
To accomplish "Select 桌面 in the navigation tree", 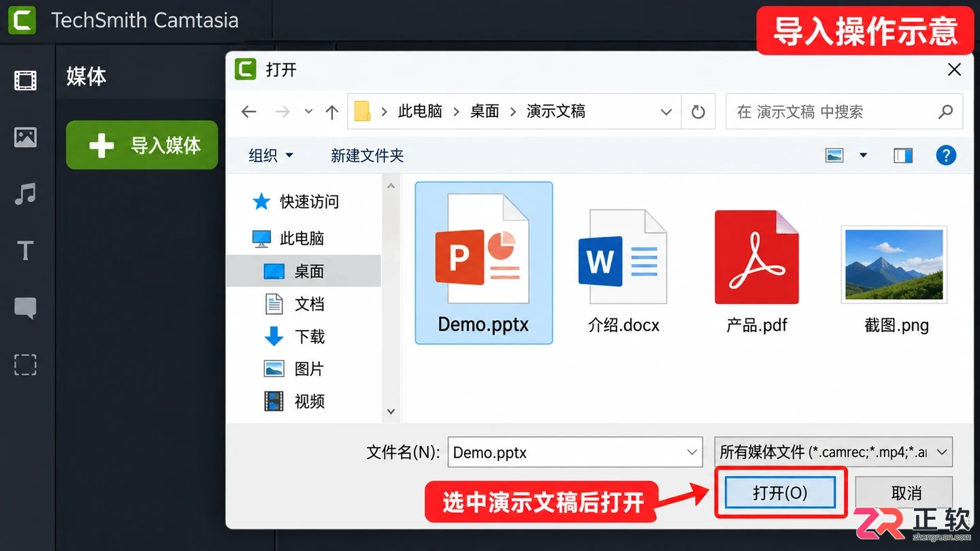I will 304,271.
